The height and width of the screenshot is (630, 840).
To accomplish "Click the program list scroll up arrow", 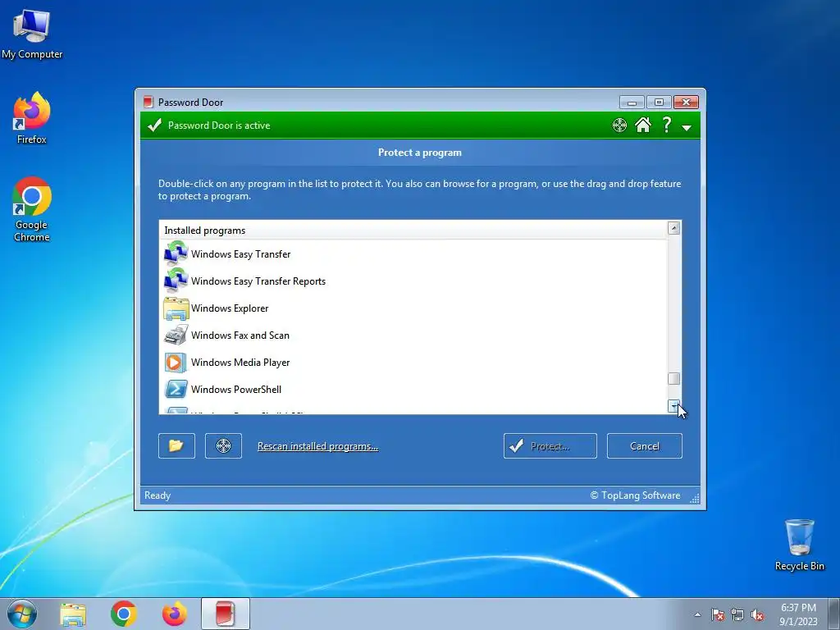I will coord(674,228).
